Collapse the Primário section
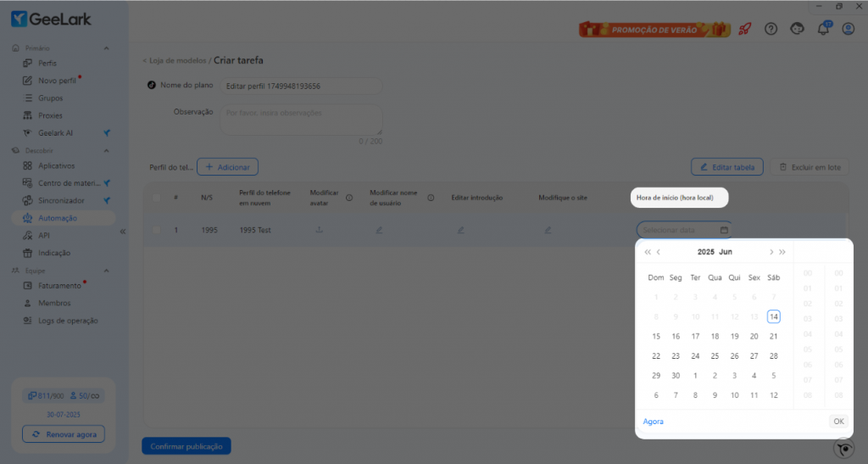868x464 pixels. click(106, 48)
